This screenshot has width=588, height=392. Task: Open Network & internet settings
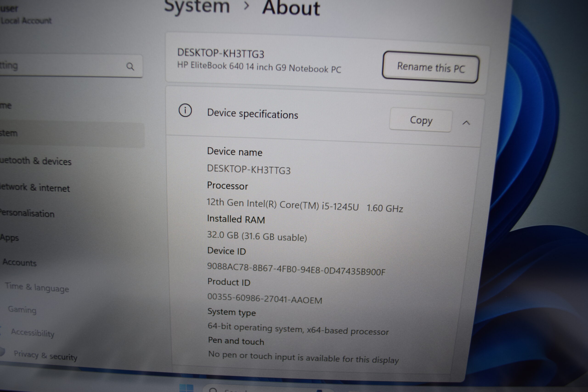coord(35,187)
